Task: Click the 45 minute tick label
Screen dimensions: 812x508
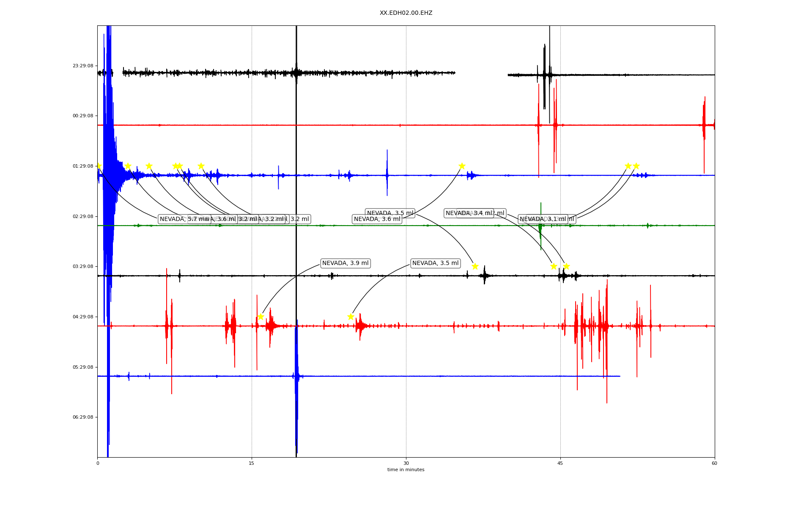Action: [x=560, y=464]
